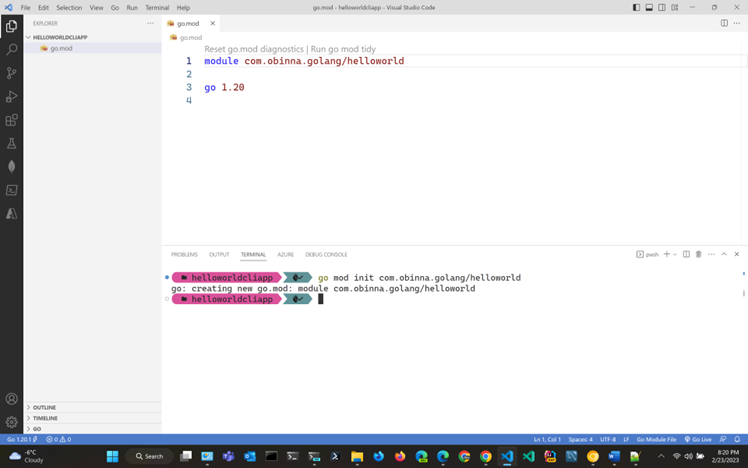Viewport: 748px width, 468px height.
Task: Open notifications bell in status bar
Action: click(x=737, y=439)
